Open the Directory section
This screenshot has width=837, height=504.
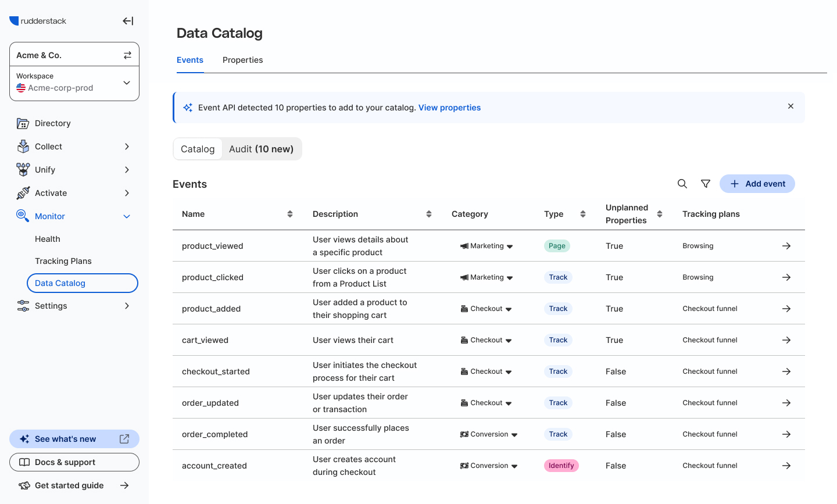52,123
